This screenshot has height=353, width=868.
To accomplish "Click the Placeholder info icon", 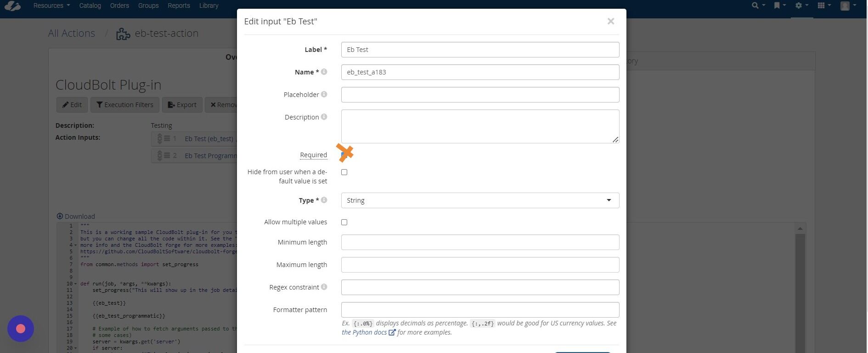I will point(324,94).
